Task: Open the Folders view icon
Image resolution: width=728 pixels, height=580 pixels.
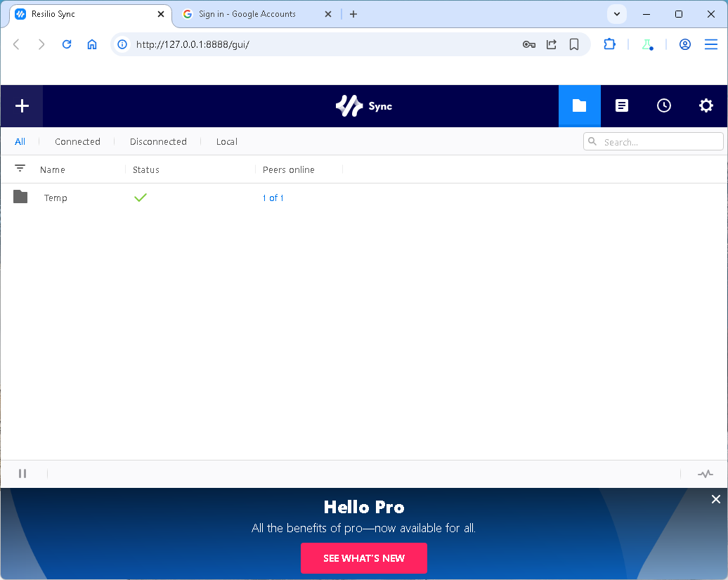Action: coord(579,106)
